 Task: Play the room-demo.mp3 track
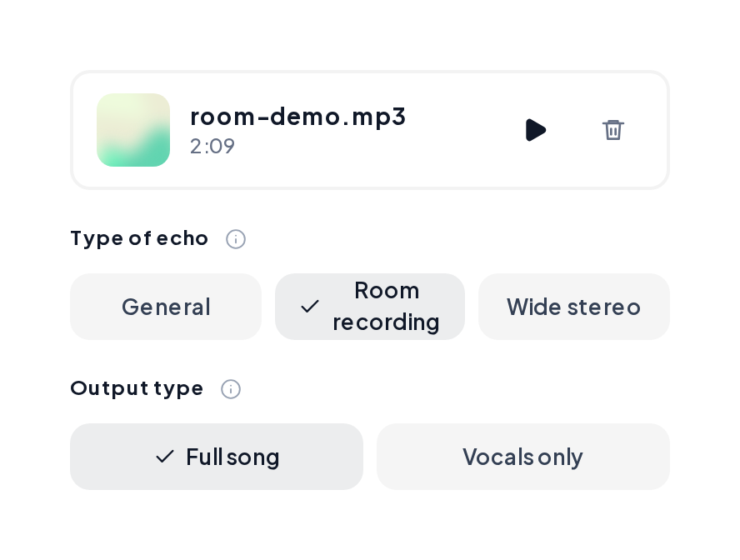[x=536, y=130]
